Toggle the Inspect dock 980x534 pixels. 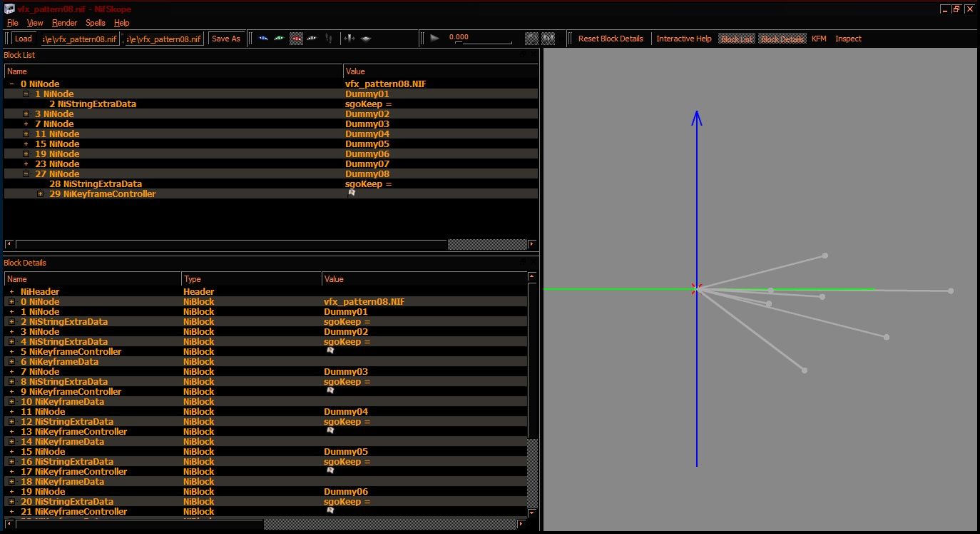[x=848, y=39]
